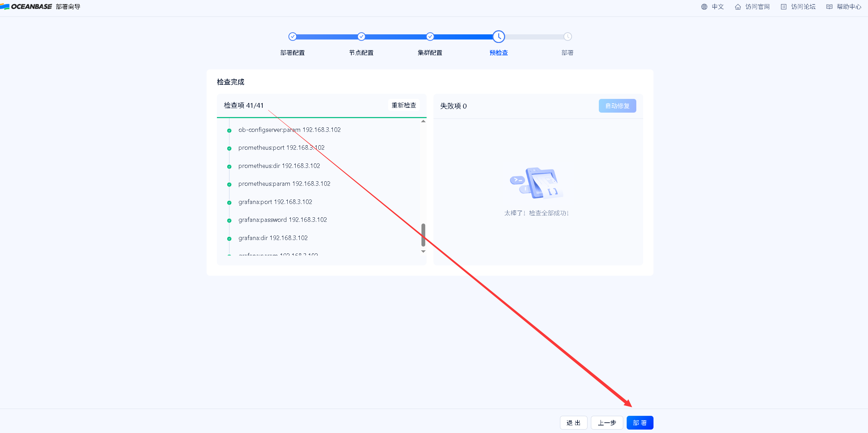868x433 pixels.
Task: Click the 重新检查 button
Action: click(x=404, y=105)
